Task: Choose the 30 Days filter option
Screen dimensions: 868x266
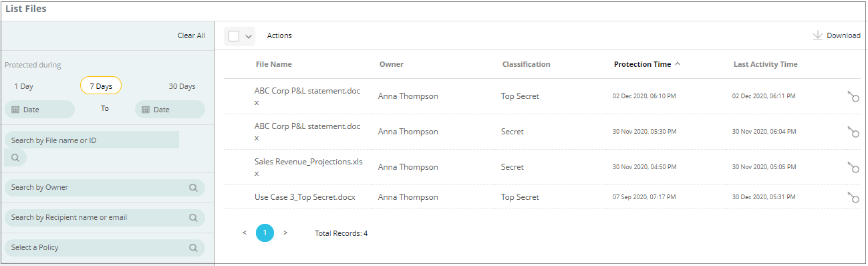Action: [x=182, y=86]
